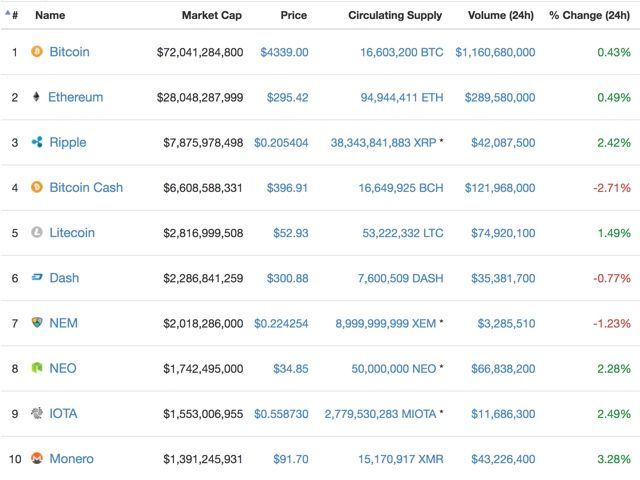Click supply 2,779,530,283 MIOTA
Image resolution: width=640 pixels, height=480 pixels.
pyautogui.click(x=380, y=414)
